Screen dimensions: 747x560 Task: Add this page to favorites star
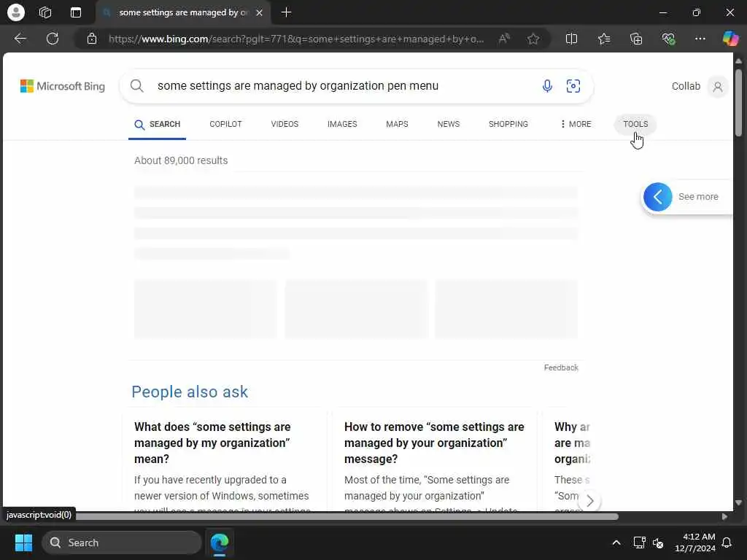pos(533,39)
